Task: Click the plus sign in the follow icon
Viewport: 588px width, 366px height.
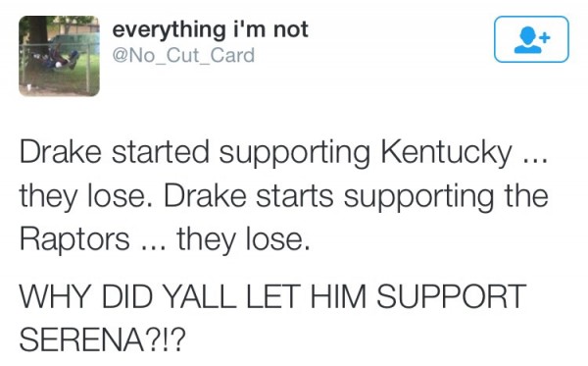Action: (x=546, y=37)
